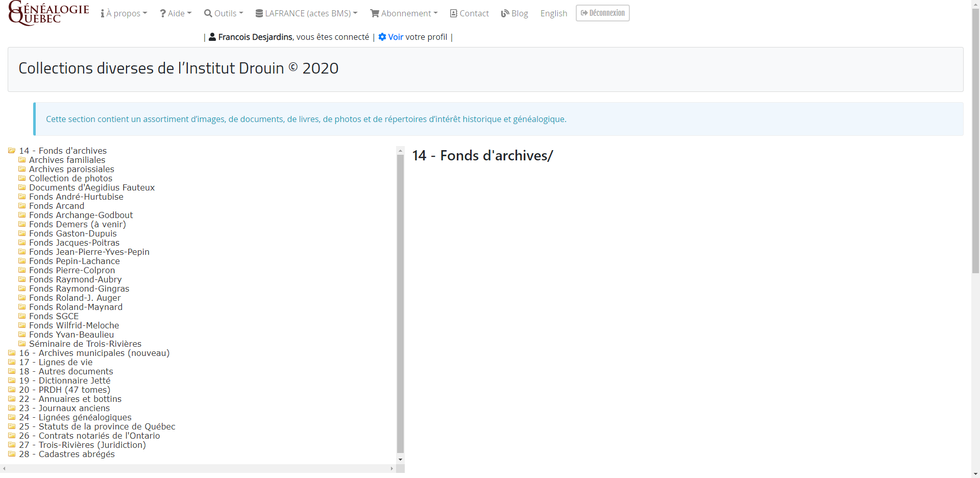Select 23 - Journaux anciens label

pos(64,408)
